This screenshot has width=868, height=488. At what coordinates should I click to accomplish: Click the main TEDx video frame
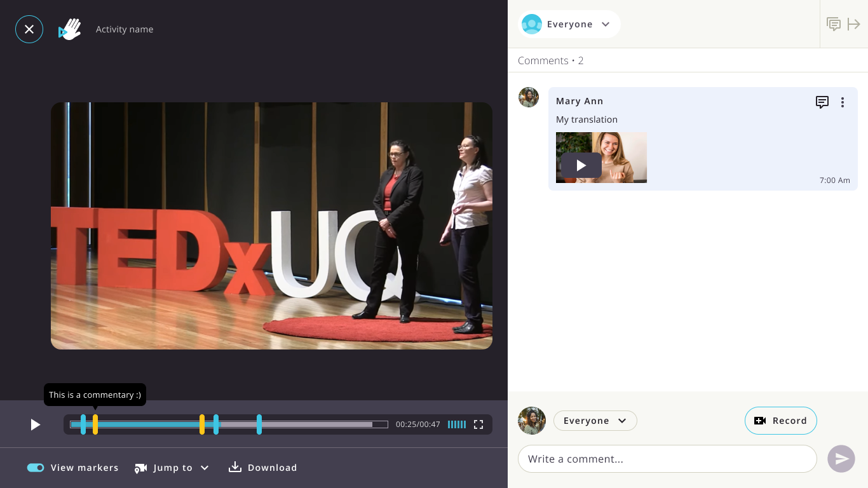(x=271, y=226)
